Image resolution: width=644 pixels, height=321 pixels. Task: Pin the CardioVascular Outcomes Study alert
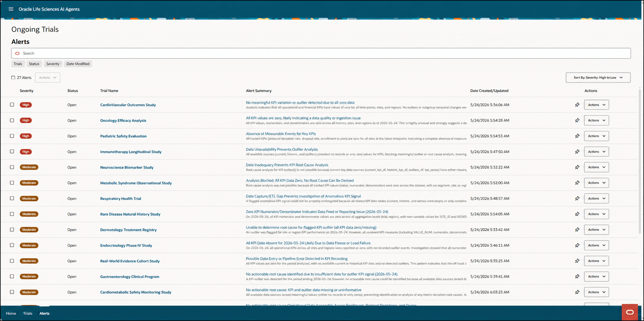[x=577, y=105]
